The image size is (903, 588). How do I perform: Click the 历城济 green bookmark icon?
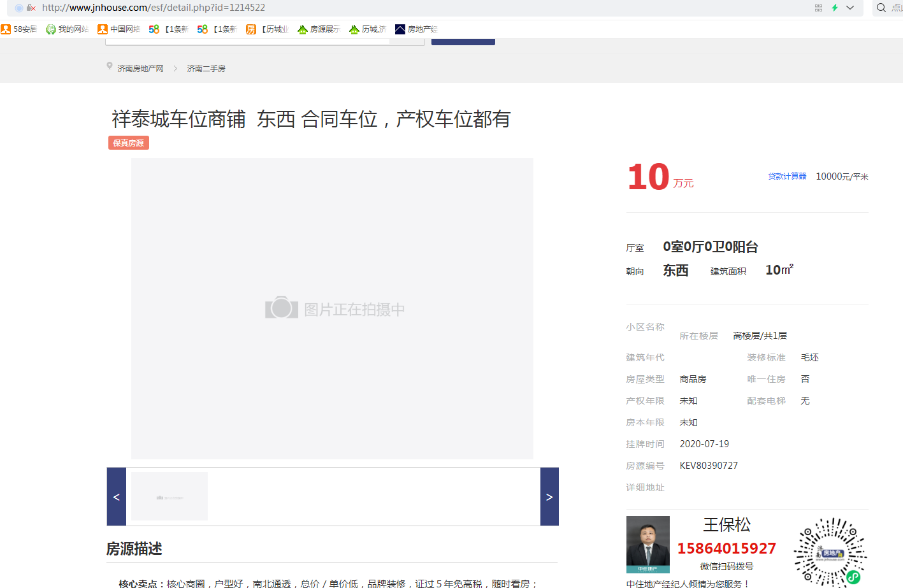352,29
